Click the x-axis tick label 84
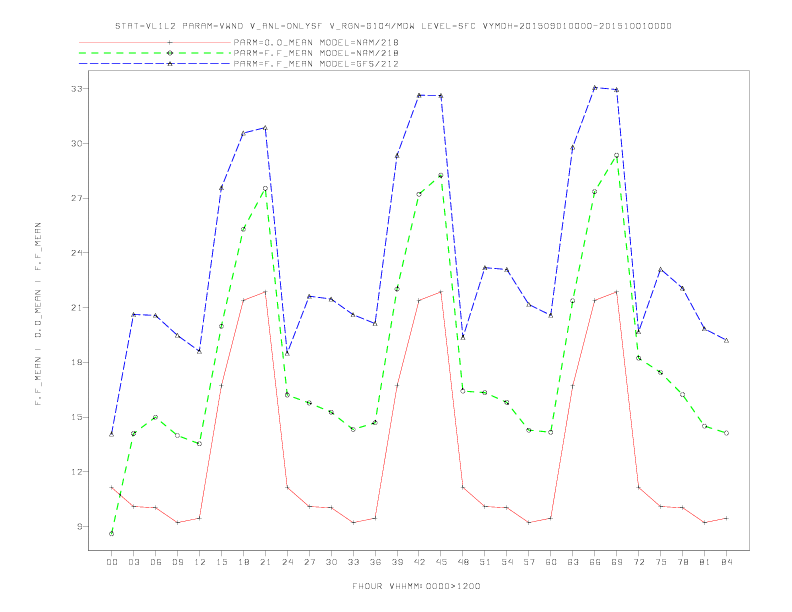 pyautogui.click(x=726, y=562)
